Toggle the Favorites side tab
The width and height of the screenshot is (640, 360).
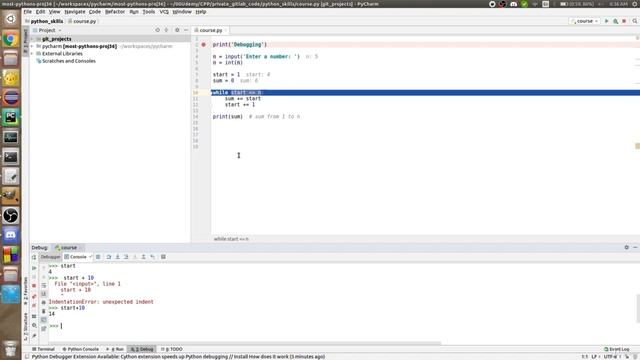26,291
